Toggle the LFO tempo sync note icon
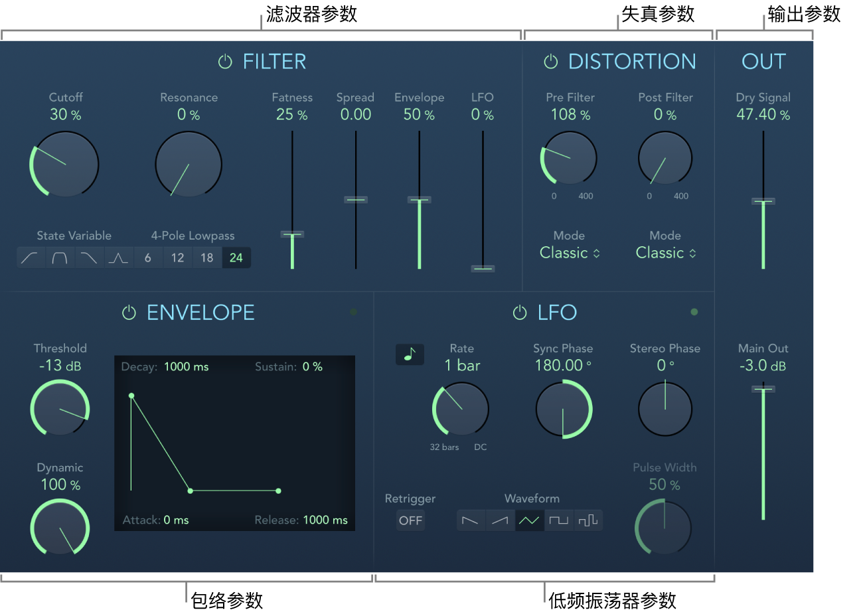The height and width of the screenshot is (616, 865). point(410,354)
